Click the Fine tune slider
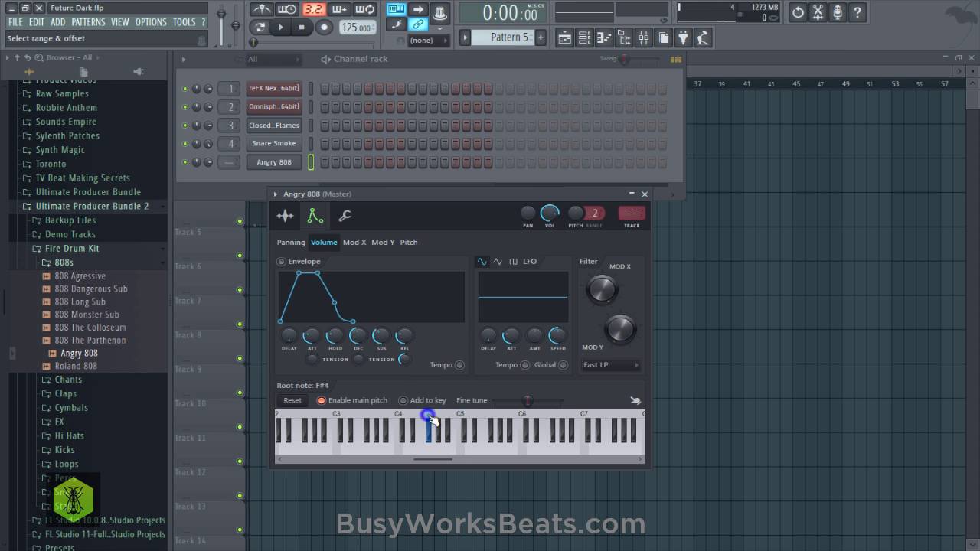This screenshot has width=980, height=551. [527, 400]
